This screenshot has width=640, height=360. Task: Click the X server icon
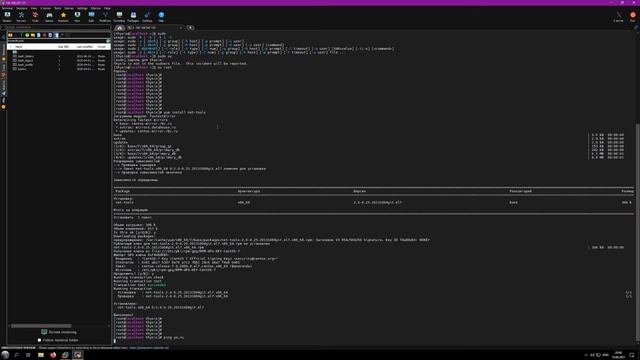pyautogui.click(x=618, y=17)
